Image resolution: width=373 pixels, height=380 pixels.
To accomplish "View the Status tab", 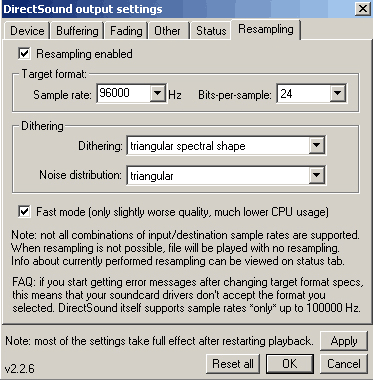I will [x=211, y=31].
